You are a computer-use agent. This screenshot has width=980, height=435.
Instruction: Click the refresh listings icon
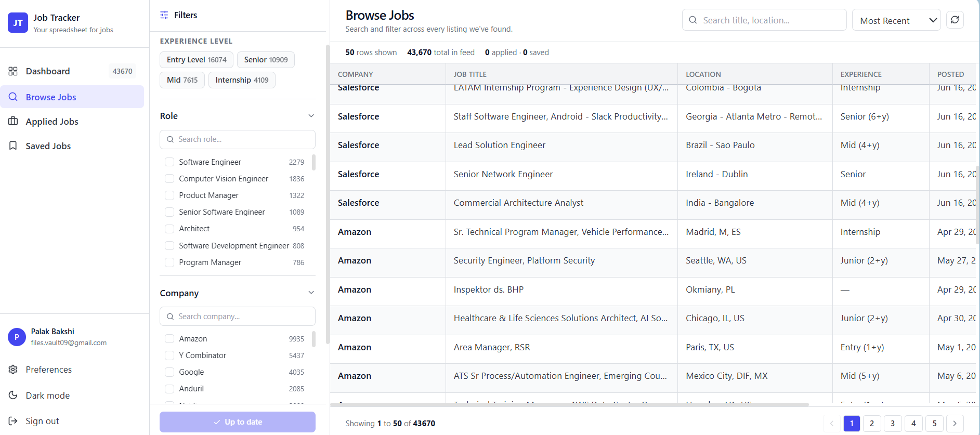click(x=955, y=20)
